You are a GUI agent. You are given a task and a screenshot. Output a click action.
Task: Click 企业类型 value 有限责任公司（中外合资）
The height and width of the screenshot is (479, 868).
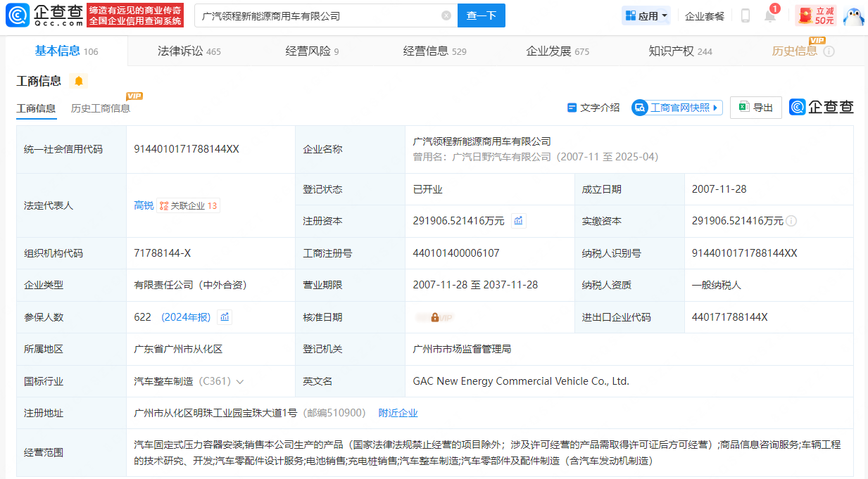click(x=190, y=285)
